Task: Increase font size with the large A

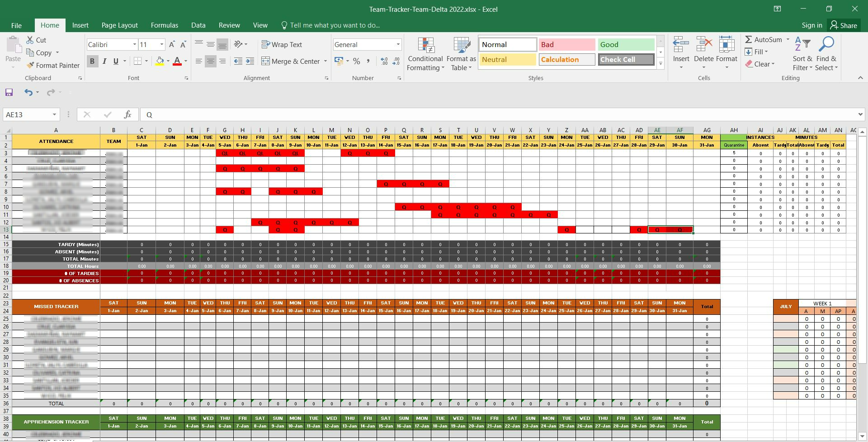Action: click(172, 44)
